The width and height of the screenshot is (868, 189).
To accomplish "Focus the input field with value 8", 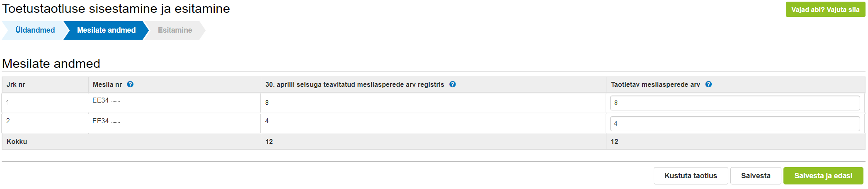I will coord(735,103).
